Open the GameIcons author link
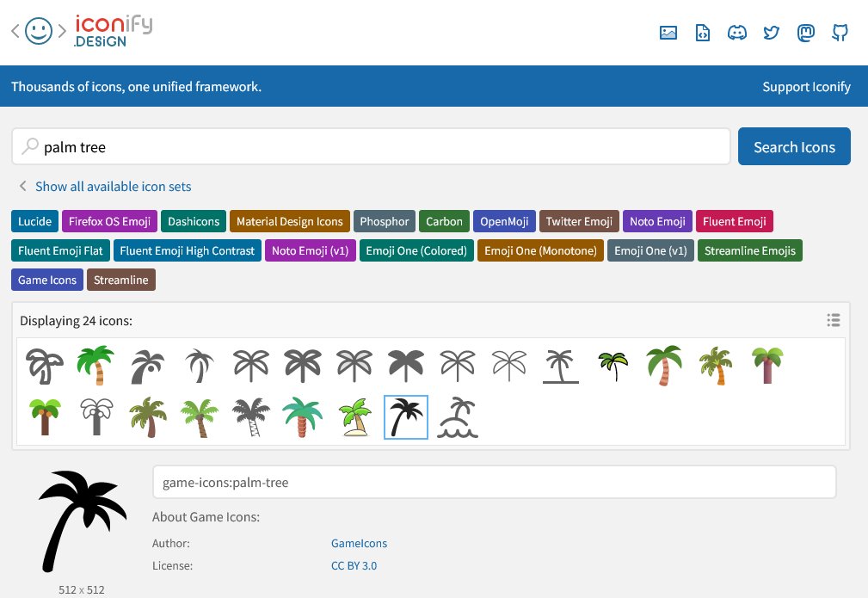 (359, 543)
